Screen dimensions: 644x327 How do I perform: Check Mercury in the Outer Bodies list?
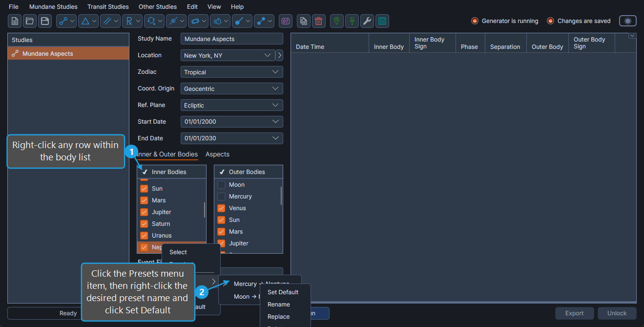click(x=221, y=196)
